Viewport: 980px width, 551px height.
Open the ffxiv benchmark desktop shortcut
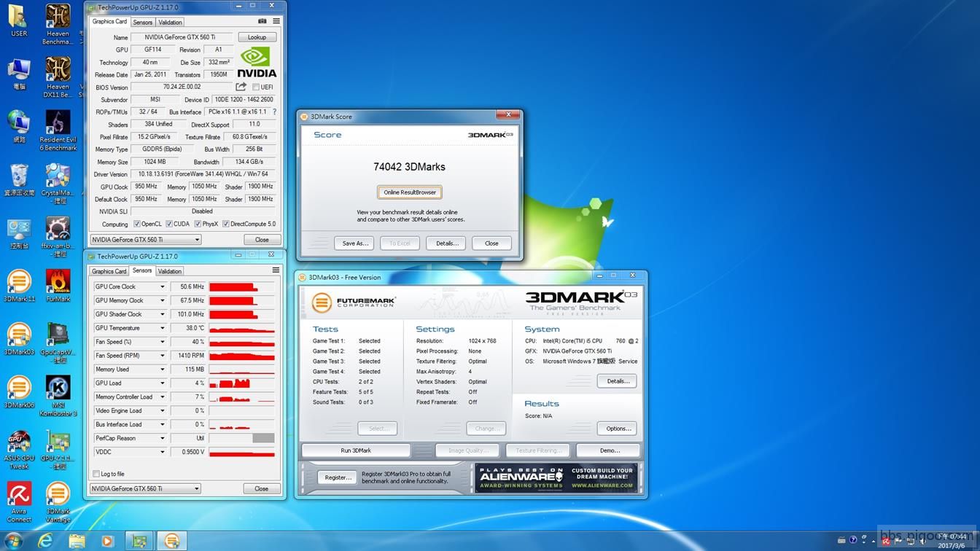point(58,236)
